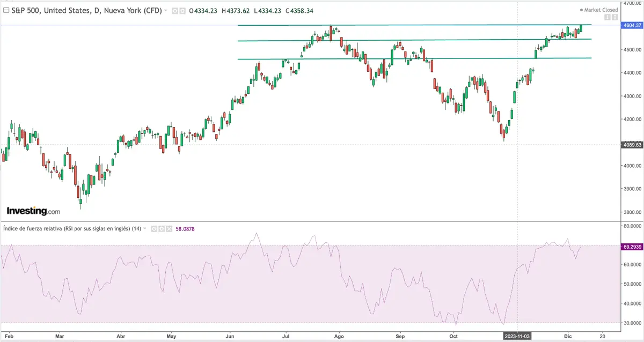Click the current price label 4604.37
Screen dimensions: 644x342
click(631, 25)
